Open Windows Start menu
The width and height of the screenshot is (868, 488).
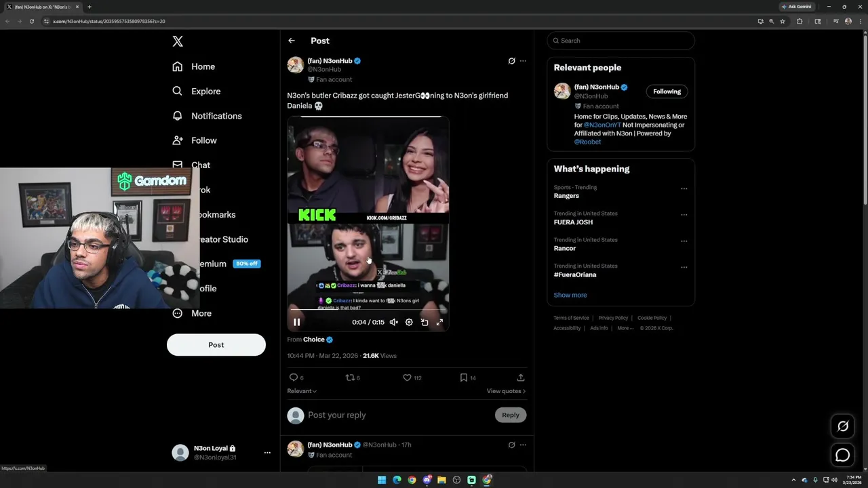[382, 480]
